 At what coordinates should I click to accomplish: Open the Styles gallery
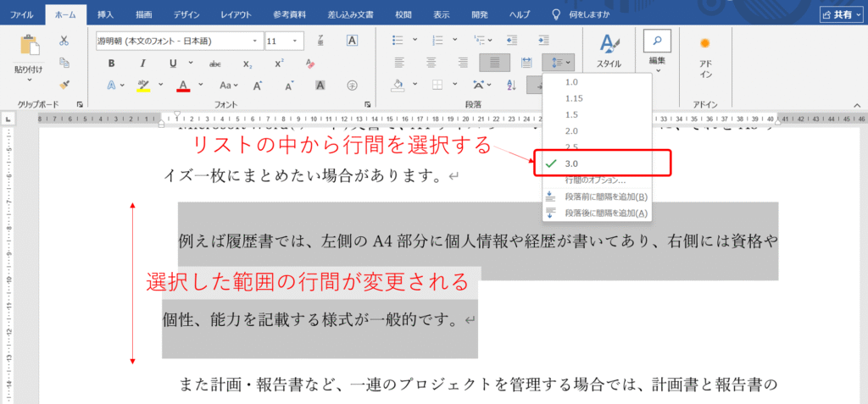[608, 51]
